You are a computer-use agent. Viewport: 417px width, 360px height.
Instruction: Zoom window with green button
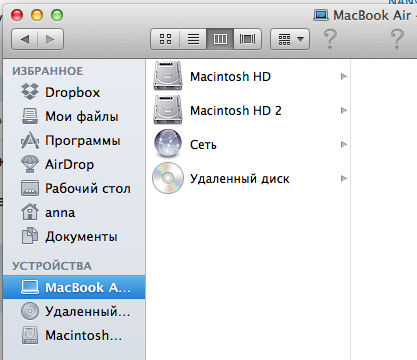pos(57,15)
